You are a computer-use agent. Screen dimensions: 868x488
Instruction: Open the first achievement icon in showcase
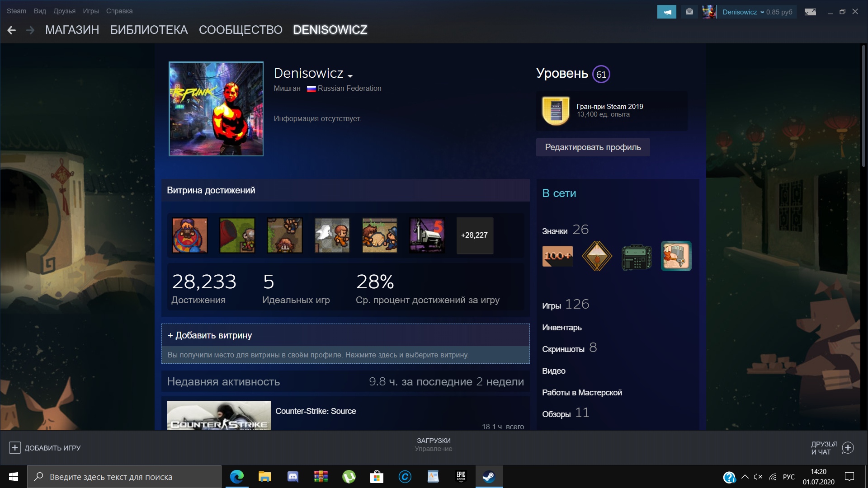(x=190, y=235)
